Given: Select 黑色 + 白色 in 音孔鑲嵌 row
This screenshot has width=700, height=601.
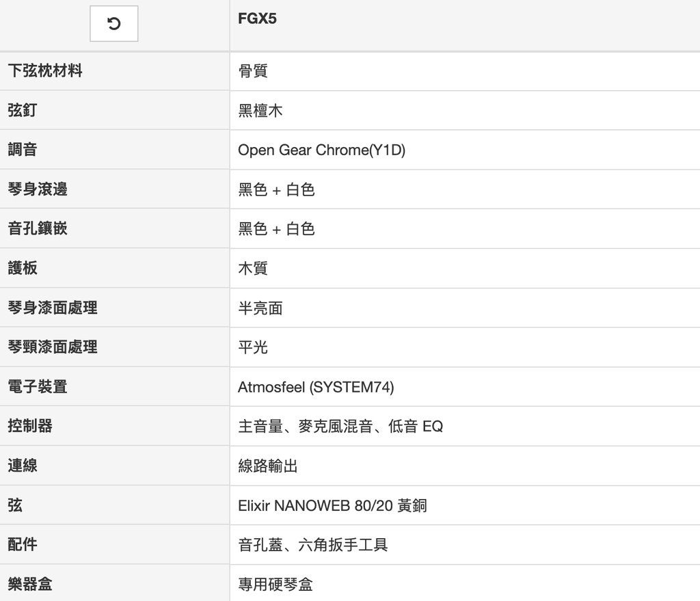Looking at the screenshot, I should pos(276,228).
